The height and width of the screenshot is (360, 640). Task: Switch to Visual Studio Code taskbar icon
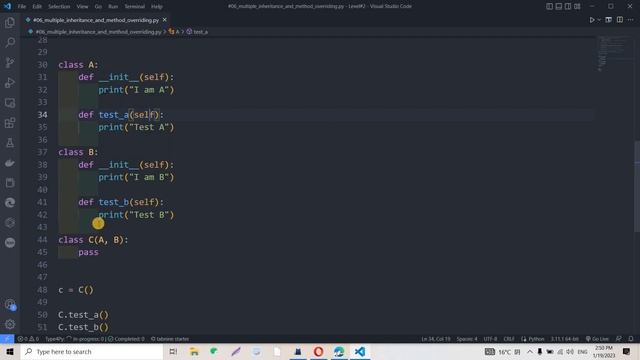360,352
